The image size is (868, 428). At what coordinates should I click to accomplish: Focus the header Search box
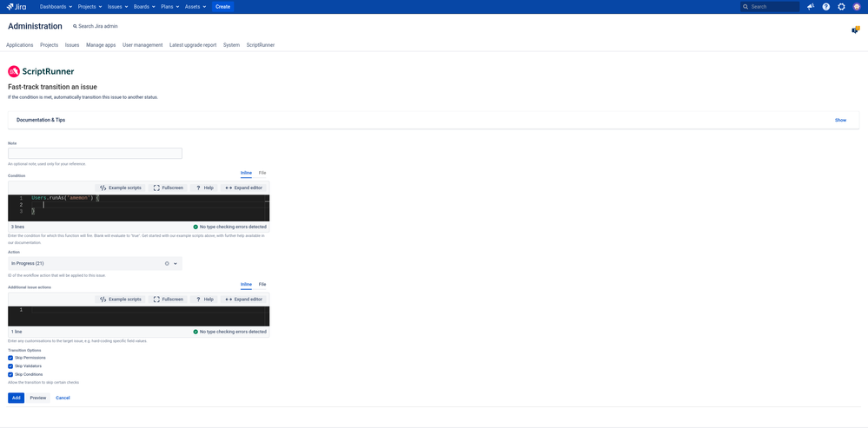(x=770, y=7)
